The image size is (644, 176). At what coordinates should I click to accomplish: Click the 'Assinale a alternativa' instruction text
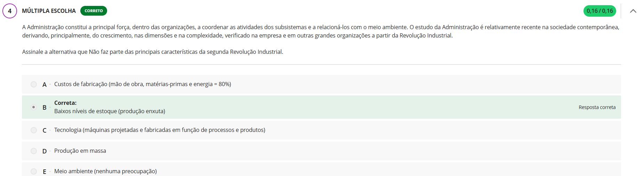pyautogui.click(x=153, y=52)
